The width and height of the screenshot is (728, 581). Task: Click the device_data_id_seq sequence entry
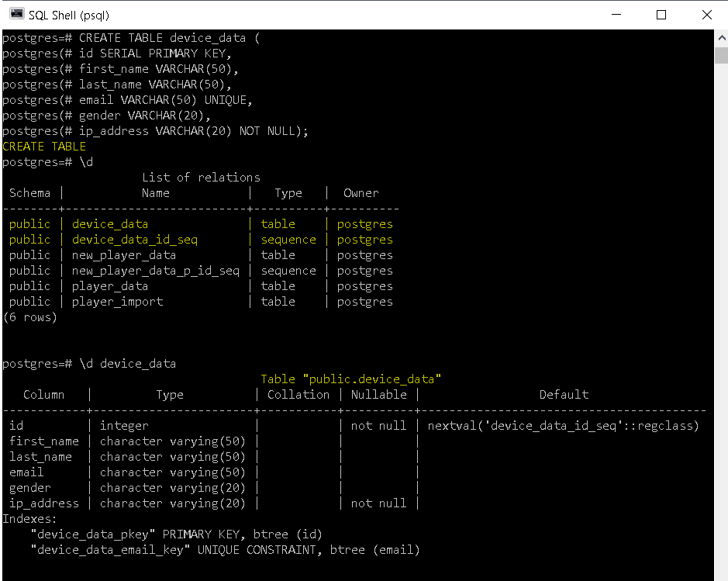[134, 239]
